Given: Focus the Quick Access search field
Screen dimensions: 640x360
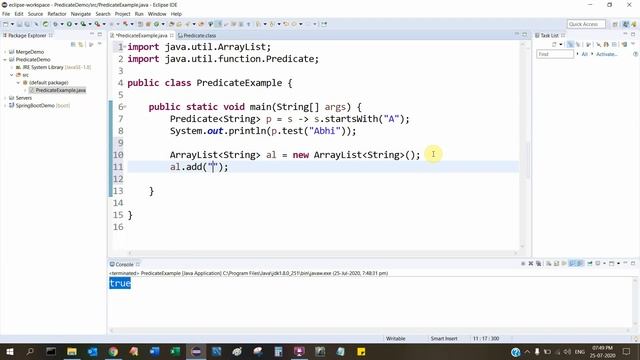Looking at the screenshot, I should pyautogui.click(x=586, y=24).
